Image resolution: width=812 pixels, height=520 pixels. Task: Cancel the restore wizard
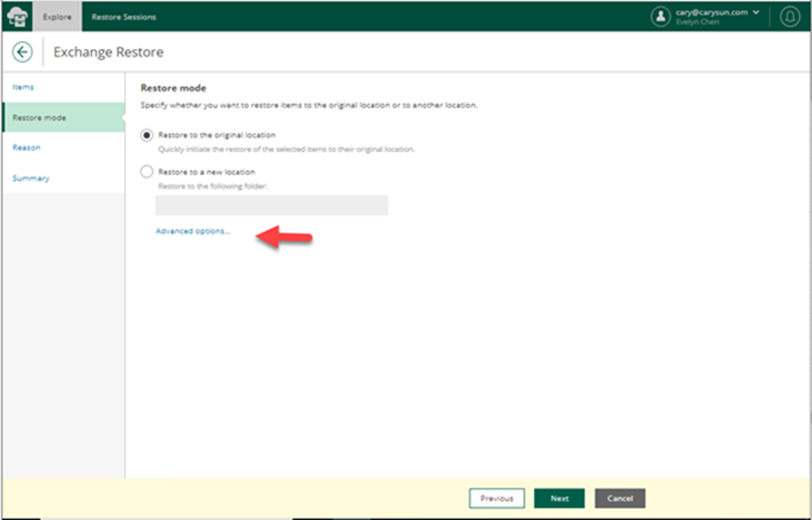click(620, 499)
